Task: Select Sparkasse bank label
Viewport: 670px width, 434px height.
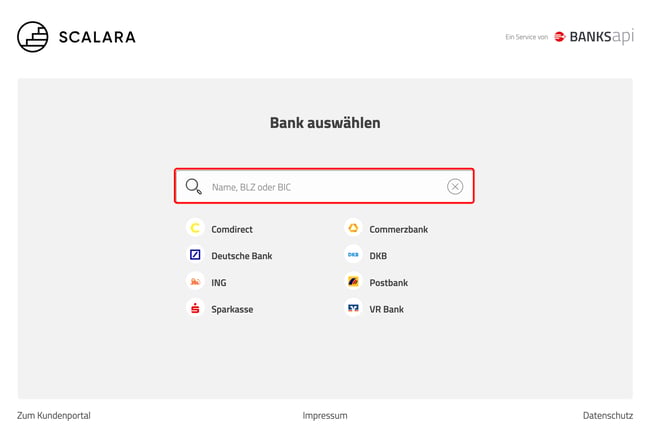Action: click(x=232, y=309)
